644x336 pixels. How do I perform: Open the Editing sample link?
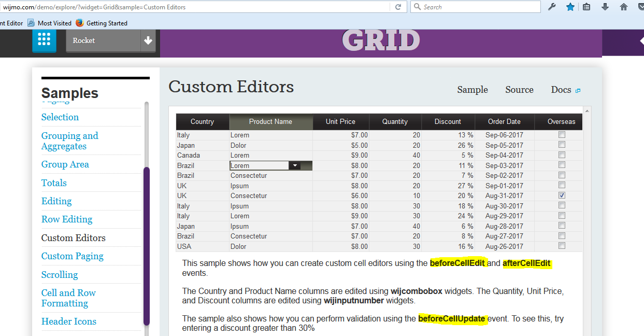[x=56, y=201]
